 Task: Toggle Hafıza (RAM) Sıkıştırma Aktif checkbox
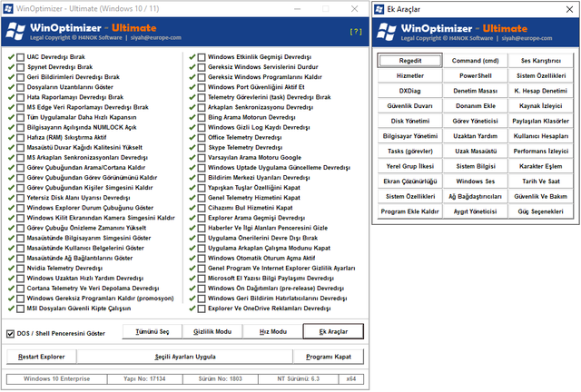(x=20, y=137)
